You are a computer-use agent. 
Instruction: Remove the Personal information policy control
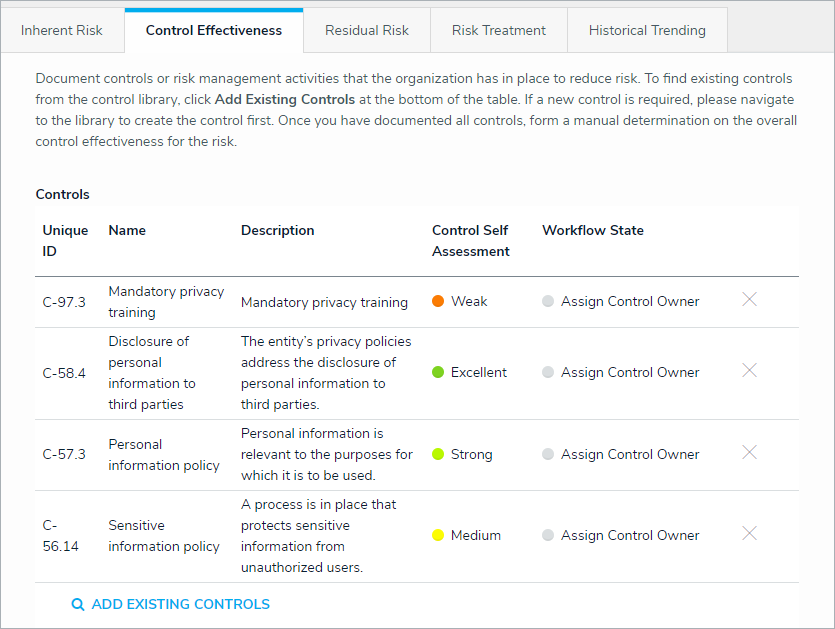749,452
